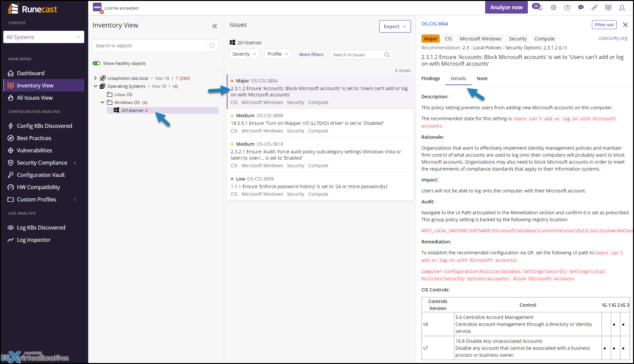Click the Security tag in details panel
The width and height of the screenshot is (634, 364).
pos(518,39)
